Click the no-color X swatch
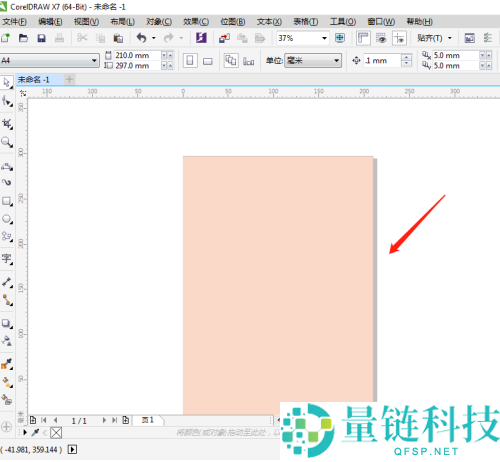The image size is (500, 462). [56, 433]
